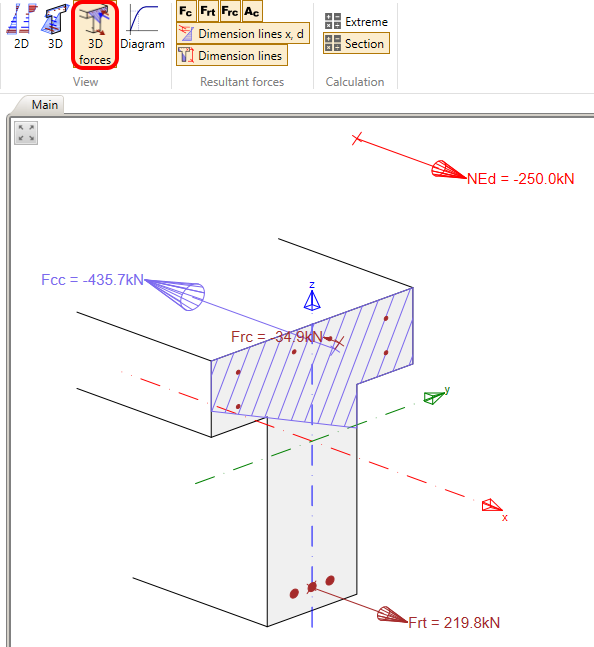
Task: Toggle the Frt resultant force
Action: [x=208, y=11]
